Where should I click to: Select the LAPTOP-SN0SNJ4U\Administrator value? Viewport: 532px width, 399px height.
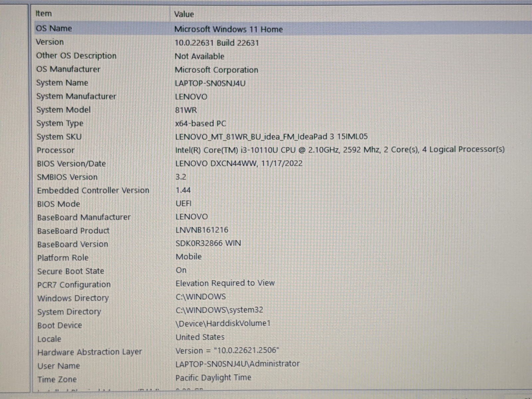[238, 364]
